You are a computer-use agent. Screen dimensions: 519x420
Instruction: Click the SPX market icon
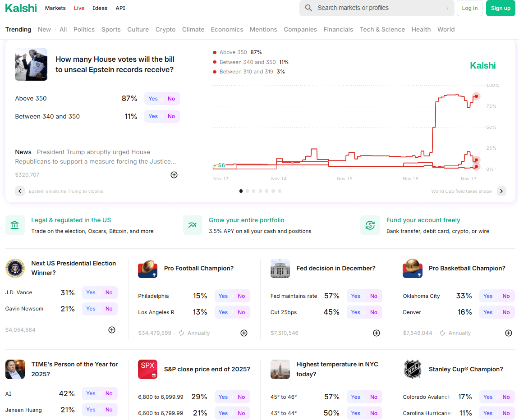coord(147,369)
